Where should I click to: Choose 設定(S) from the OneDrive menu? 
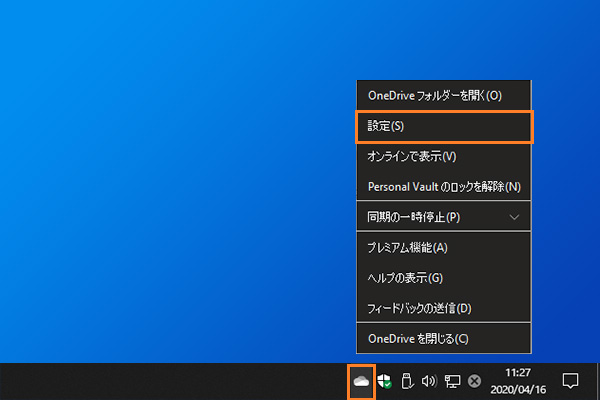pyautogui.click(x=444, y=126)
